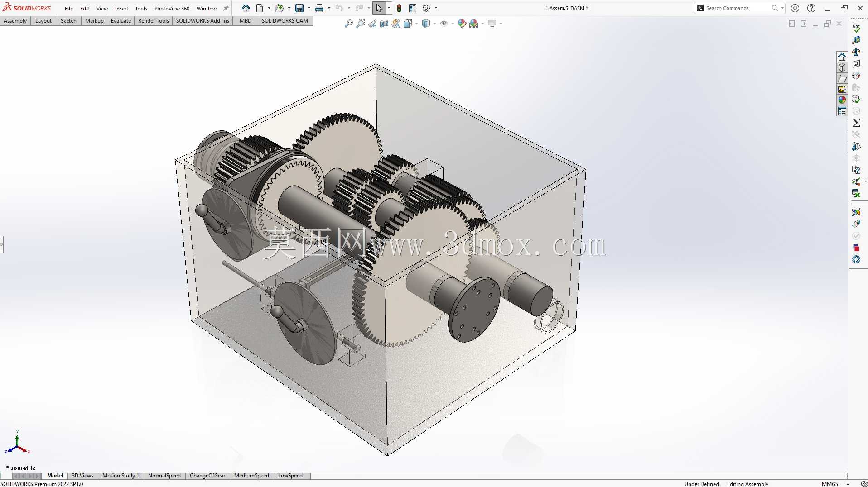Screen dimensions: 868x487
Task: Open File Properties list icon
Action: [x=413, y=8]
